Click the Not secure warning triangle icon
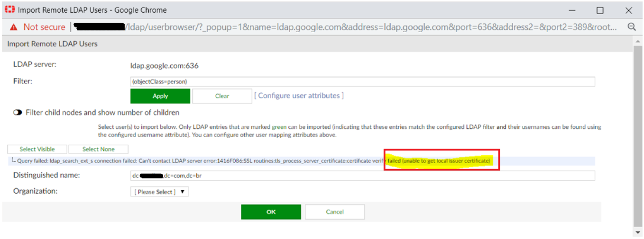The height and width of the screenshot is (239, 644). click(x=13, y=27)
